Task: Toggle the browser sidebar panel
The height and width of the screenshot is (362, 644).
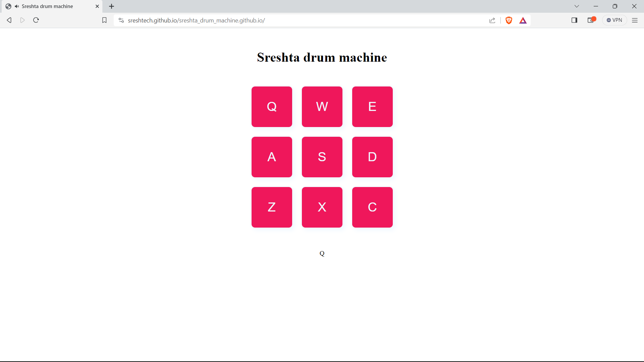Action: tap(574, 20)
